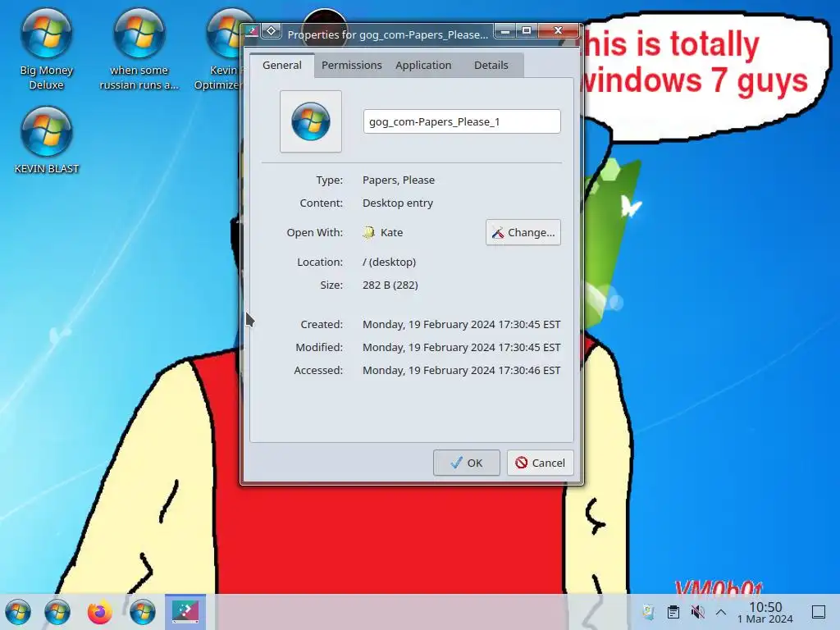Click the Kate application icon beside Open With

(368, 232)
